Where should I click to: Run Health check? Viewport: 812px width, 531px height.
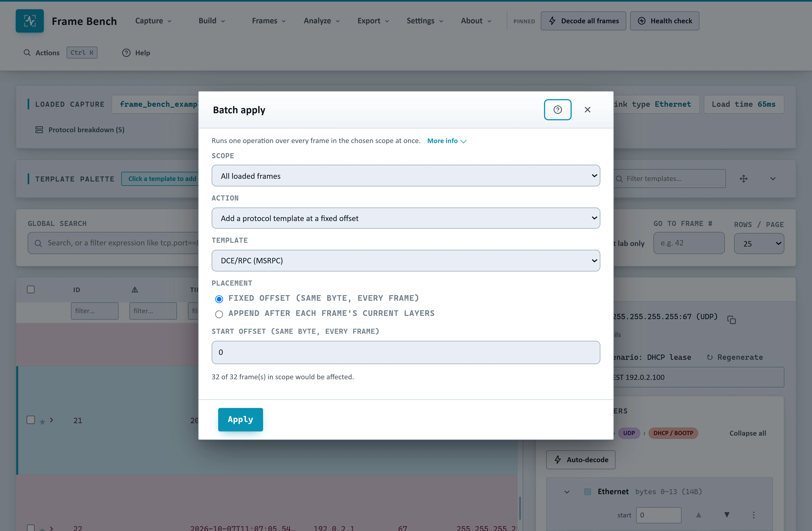coord(665,21)
